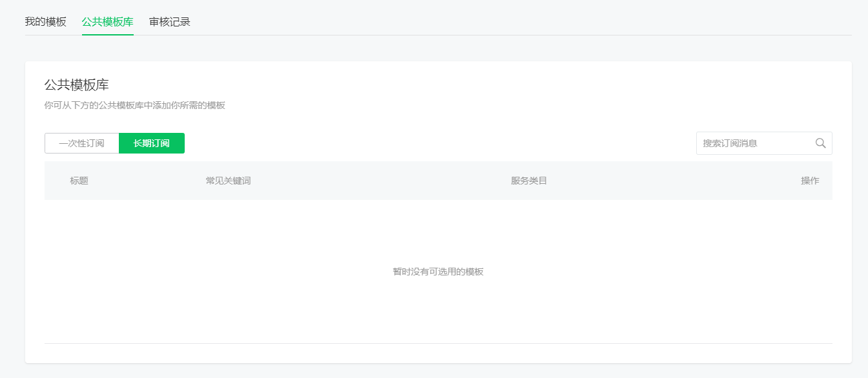Click the 操作 column header
The height and width of the screenshot is (378, 868).
810,181
